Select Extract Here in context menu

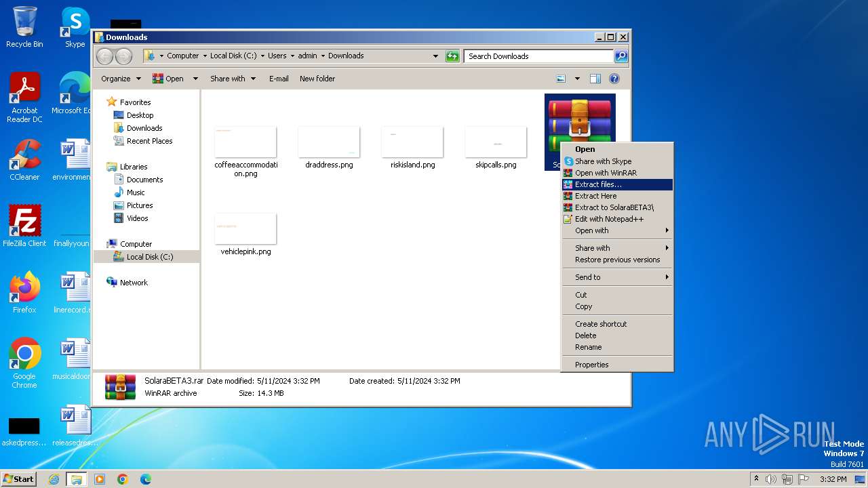click(617, 196)
